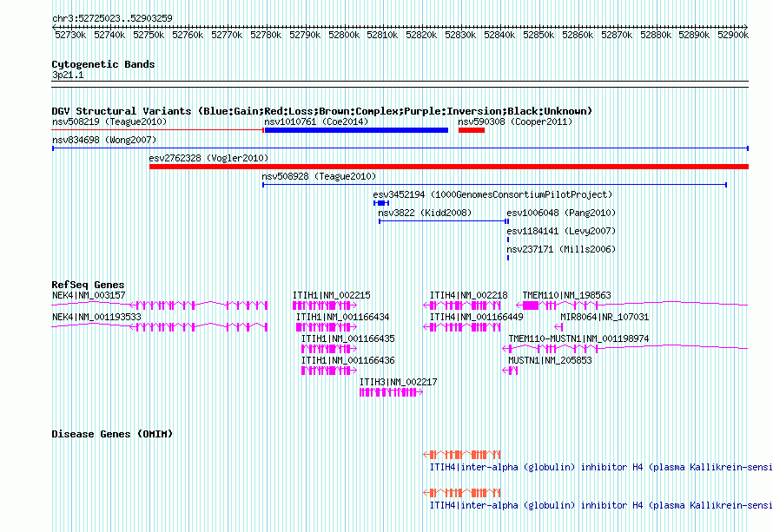773x532 pixels.
Task: Click the MUSTN1|NM_205853 gene label
Action: (550, 360)
